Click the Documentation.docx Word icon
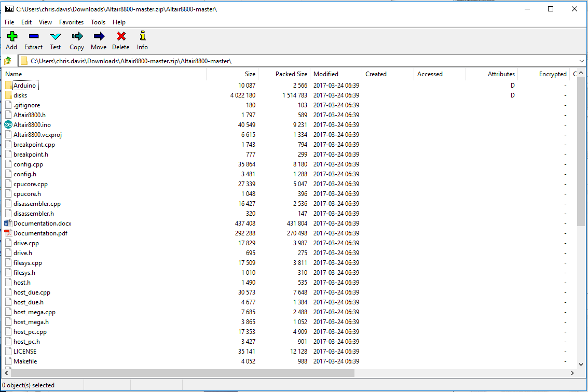 pos(8,223)
